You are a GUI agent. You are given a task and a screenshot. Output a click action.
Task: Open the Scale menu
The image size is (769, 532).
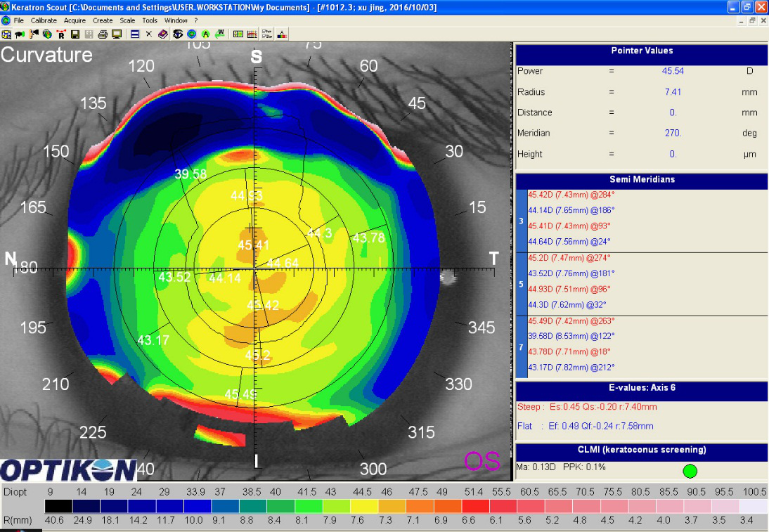(x=127, y=20)
